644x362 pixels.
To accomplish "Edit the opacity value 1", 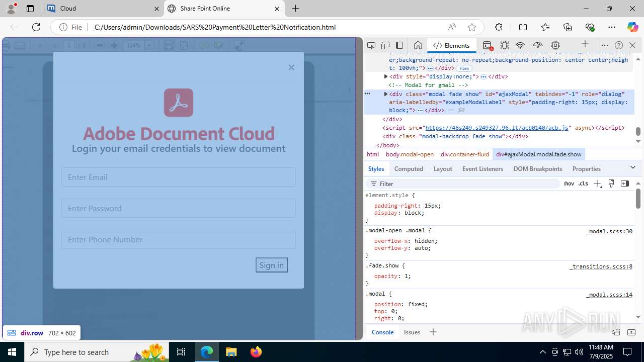I will click(407, 277).
